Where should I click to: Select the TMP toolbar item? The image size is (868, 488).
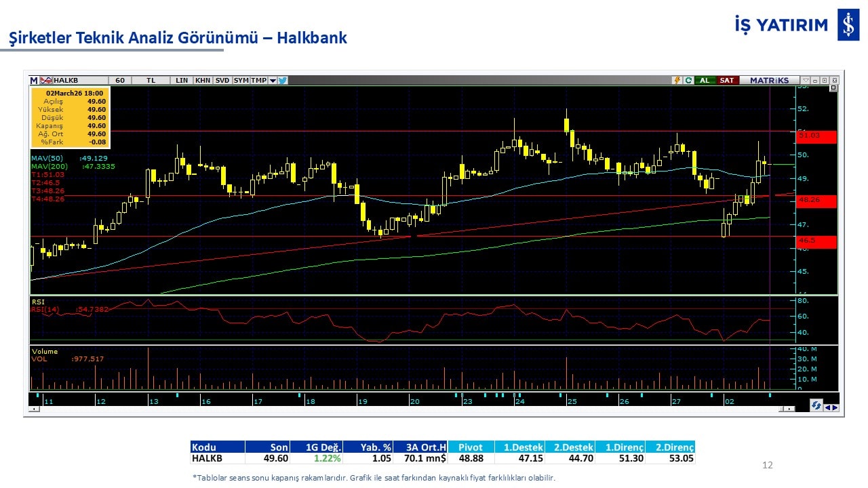pyautogui.click(x=258, y=80)
